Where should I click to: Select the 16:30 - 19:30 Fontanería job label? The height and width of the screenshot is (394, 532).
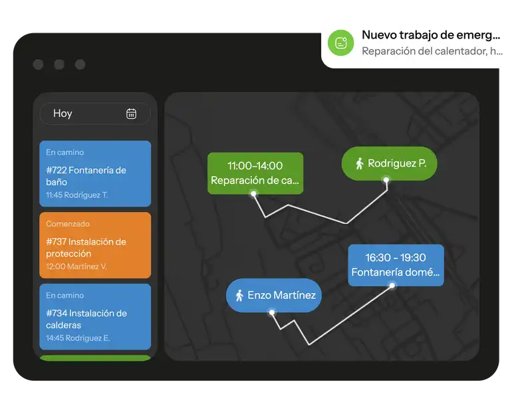pos(396,265)
